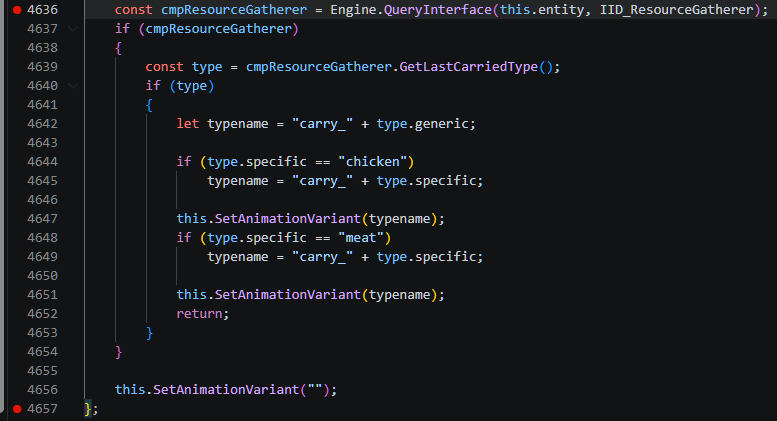The image size is (777, 421).
Task: Click line number 4644 in gutter
Action: [x=42, y=162]
